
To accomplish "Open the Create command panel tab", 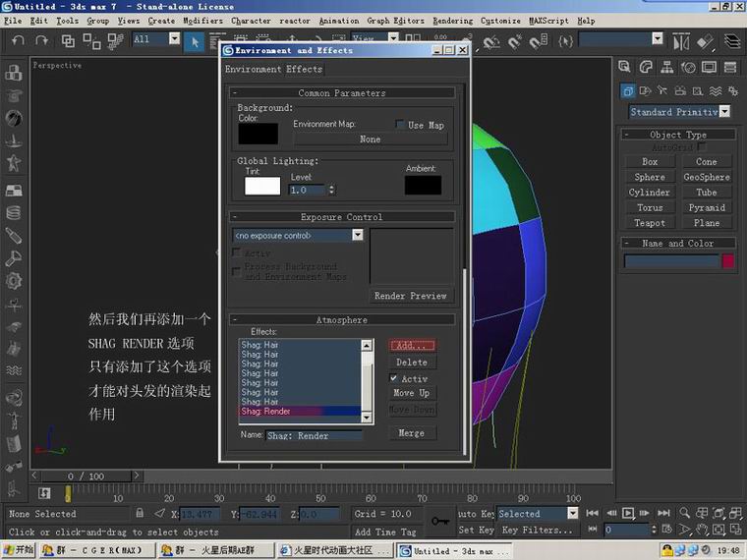I will (x=624, y=67).
